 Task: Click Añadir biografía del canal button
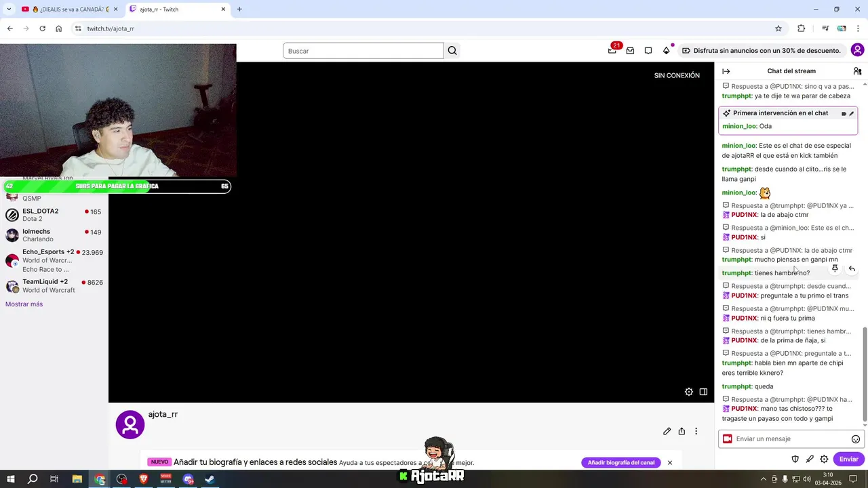click(x=621, y=462)
